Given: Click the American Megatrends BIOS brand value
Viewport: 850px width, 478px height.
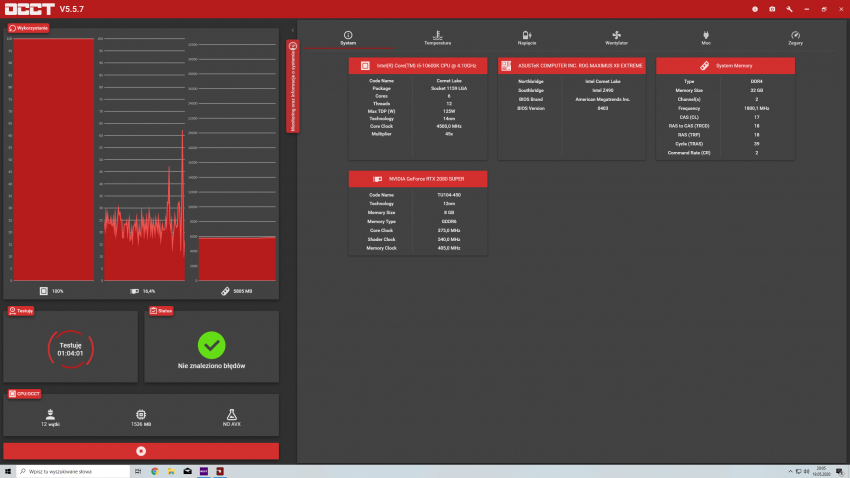Looking at the screenshot, I should click(x=603, y=99).
